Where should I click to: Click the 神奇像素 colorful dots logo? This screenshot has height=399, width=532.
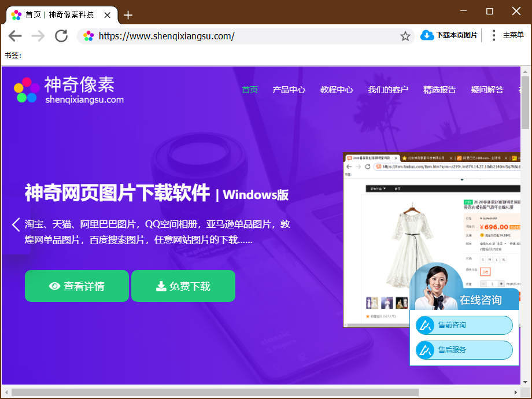click(25, 90)
